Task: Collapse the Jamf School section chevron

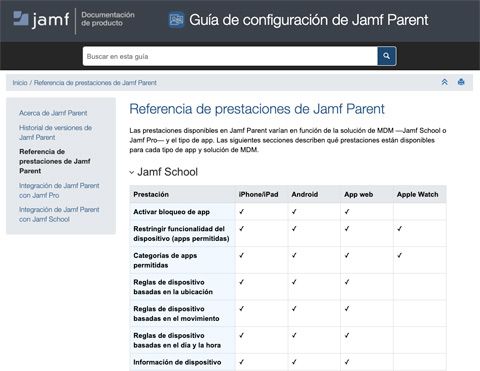Action: [132, 172]
